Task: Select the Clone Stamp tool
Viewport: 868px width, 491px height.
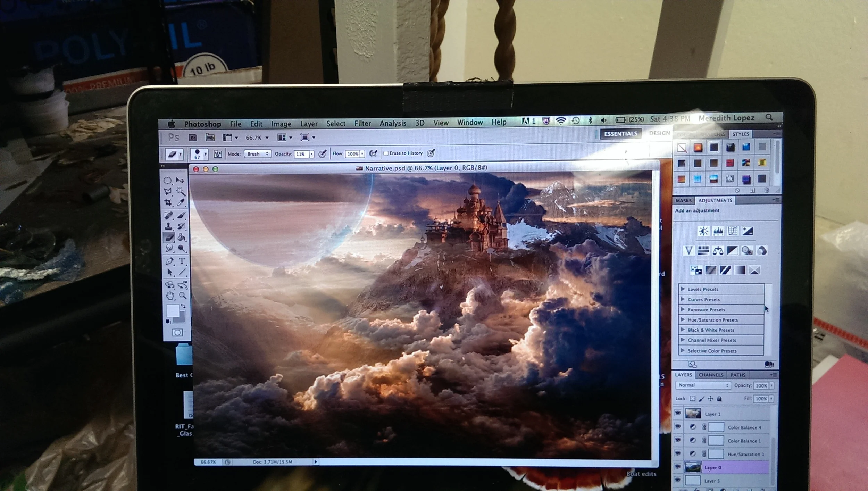Action: coord(169,227)
